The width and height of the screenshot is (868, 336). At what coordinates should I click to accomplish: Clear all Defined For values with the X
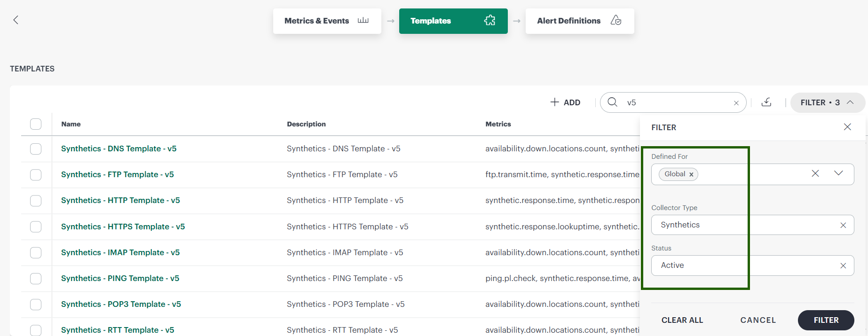click(815, 173)
